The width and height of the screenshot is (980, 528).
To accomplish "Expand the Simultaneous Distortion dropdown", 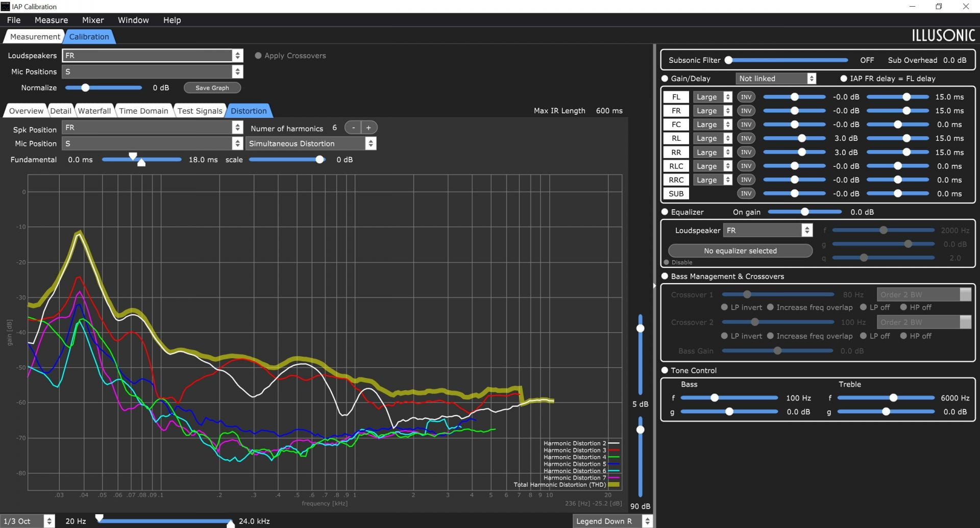I will pyautogui.click(x=311, y=144).
